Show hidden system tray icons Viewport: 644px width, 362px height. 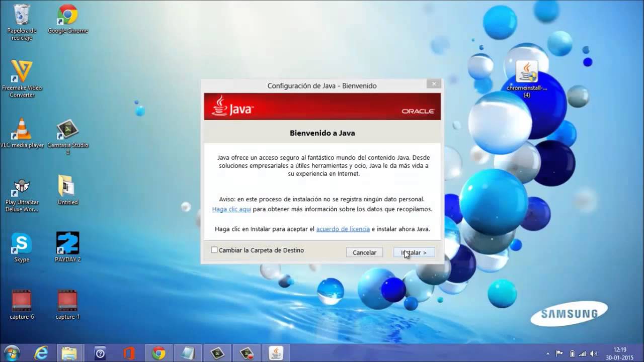(548, 353)
